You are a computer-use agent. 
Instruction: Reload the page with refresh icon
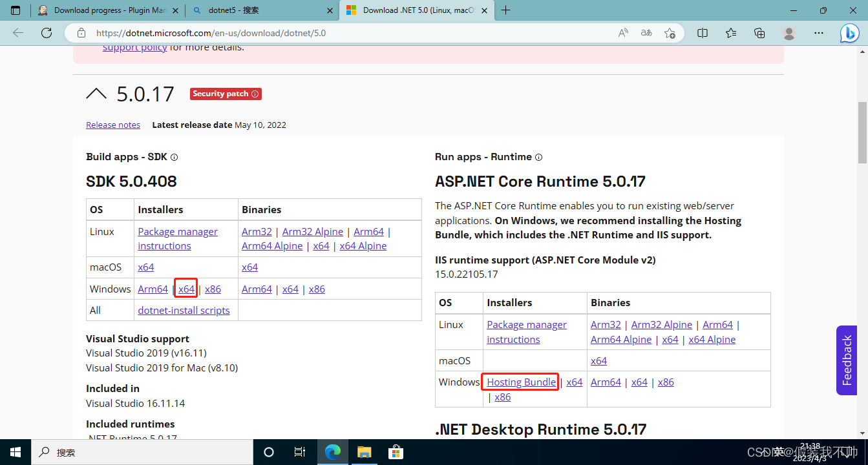point(47,33)
